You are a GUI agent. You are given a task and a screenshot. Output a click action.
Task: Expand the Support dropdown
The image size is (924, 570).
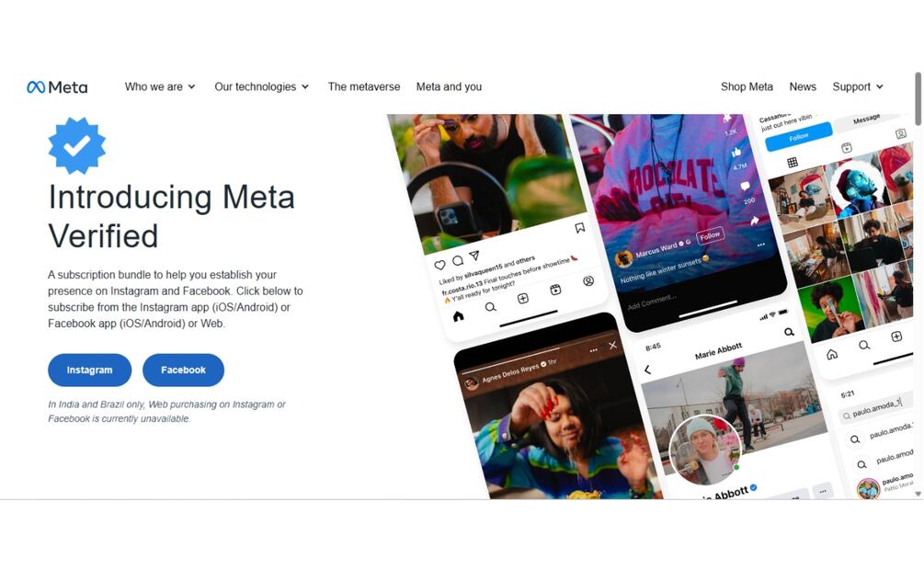tap(858, 86)
